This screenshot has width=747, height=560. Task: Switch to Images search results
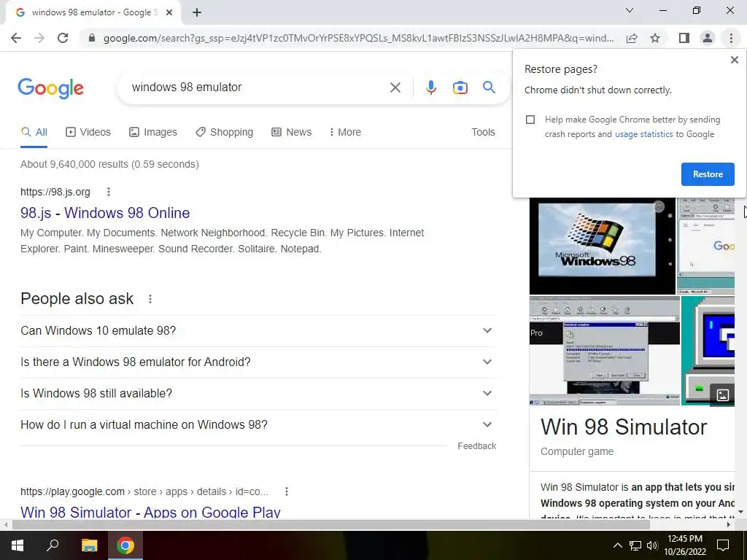(x=153, y=133)
